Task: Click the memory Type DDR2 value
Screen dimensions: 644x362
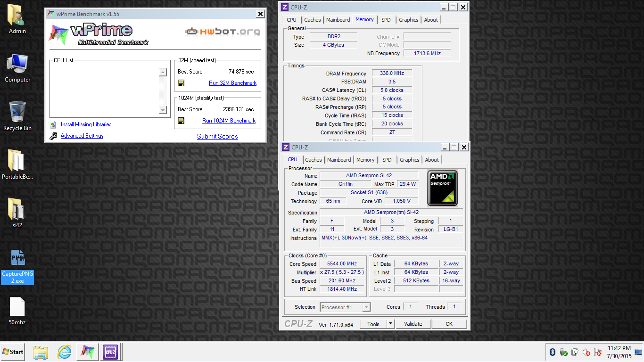Action: pyautogui.click(x=333, y=37)
